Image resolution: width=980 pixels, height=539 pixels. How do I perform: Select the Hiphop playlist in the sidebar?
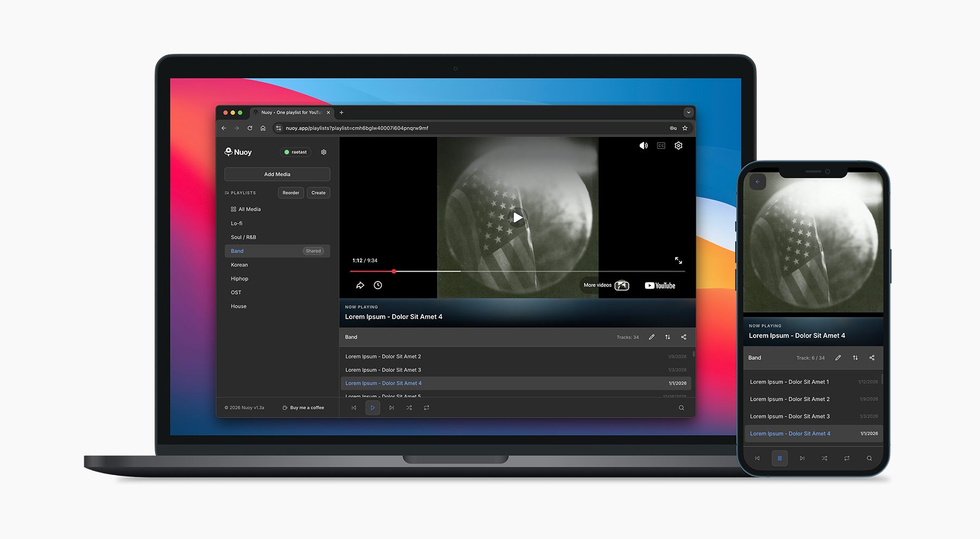pos(240,278)
